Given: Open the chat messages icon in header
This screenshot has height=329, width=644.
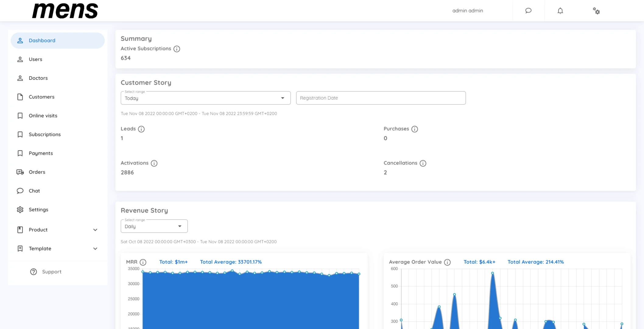Looking at the screenshot, I should point(528,11).
